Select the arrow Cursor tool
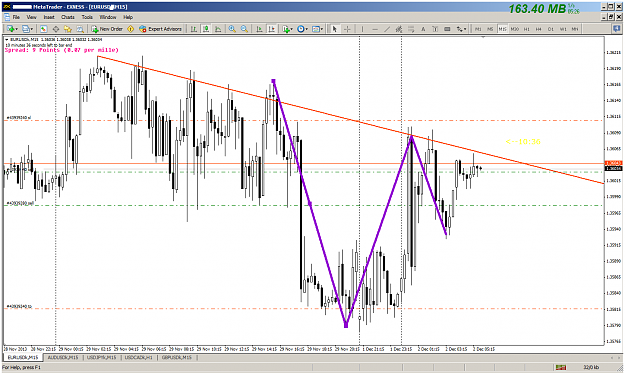The width and height of the screenshot is (625, 373). [335, 29]
